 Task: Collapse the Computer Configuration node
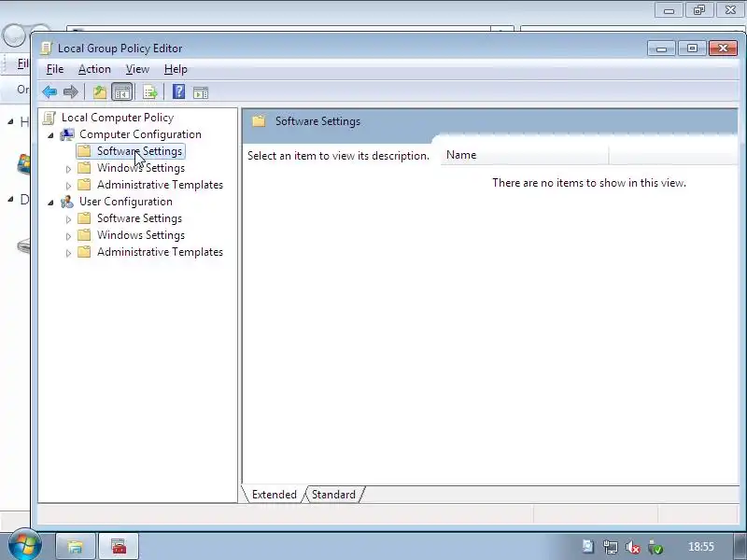click(50, 135)
